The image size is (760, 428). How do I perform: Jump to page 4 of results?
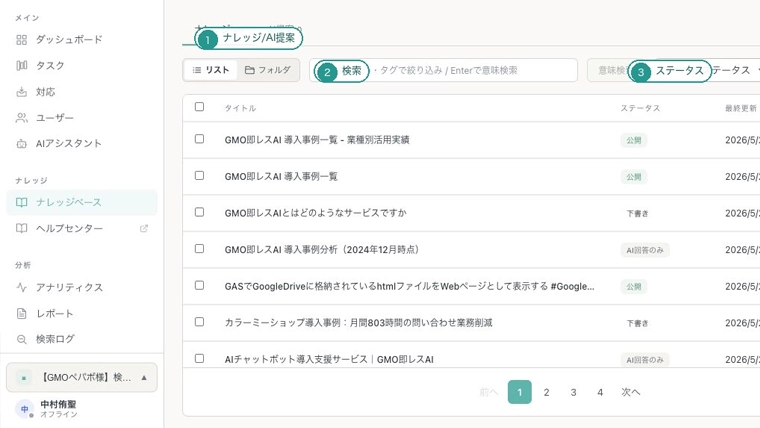click(600, 392)
